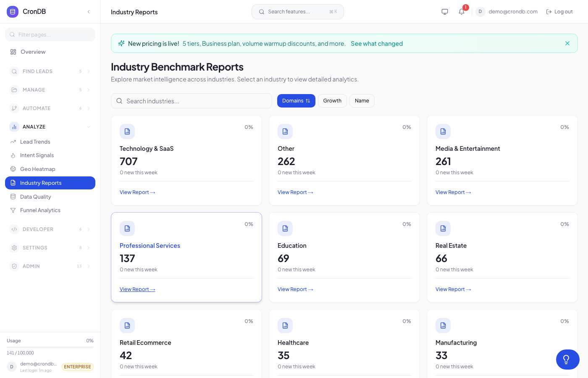Click Technology & SaaS report icon
The height and width of the screenshot is (378, 588).
(127, 131)
